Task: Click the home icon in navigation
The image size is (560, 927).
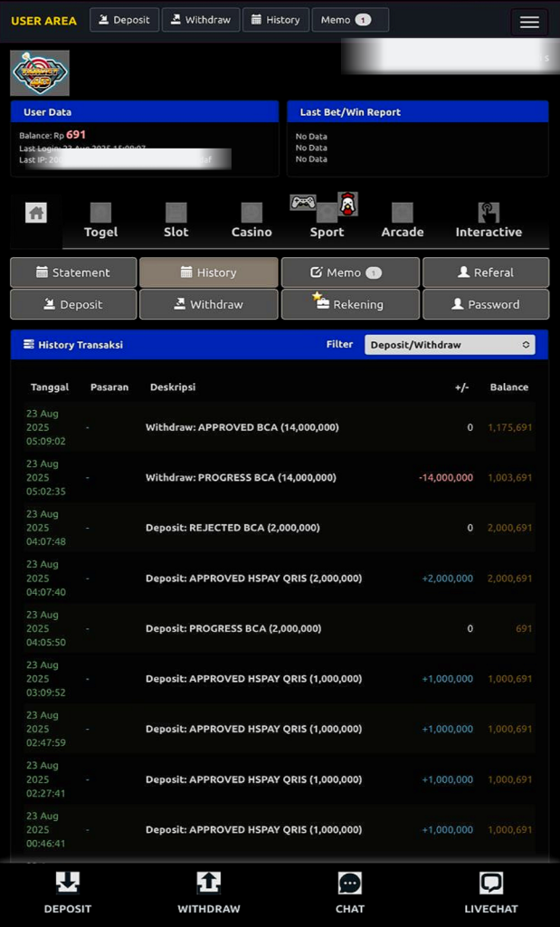Action: pyautogui.click(x=36, y=213)
